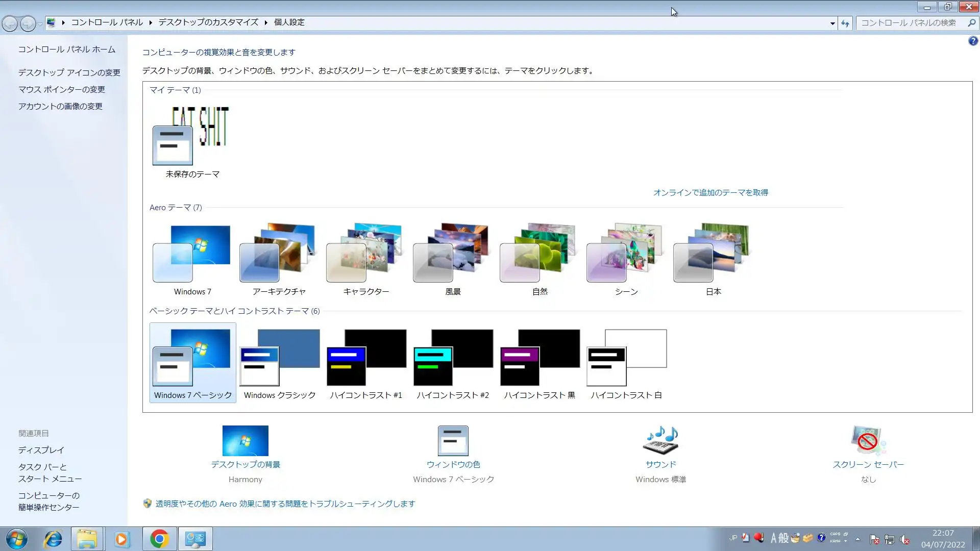Launch Google Chrome from the taskbar
The height and width of the screenshot is (551, 980).
click(159, 539)
